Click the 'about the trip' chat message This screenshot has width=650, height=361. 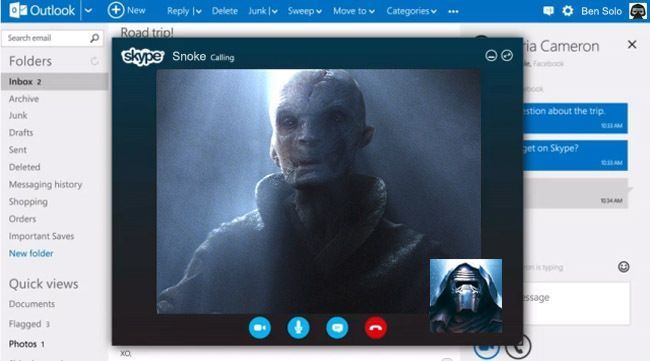click(575, 118)
